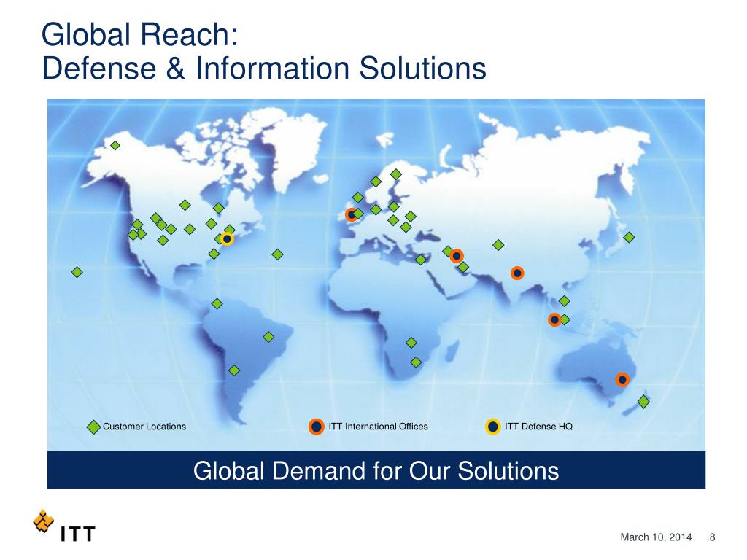Click the 'Defense & Information Solutions' title line
The image size is (747, 560).
pyautogui.click(x=264, y=68)
